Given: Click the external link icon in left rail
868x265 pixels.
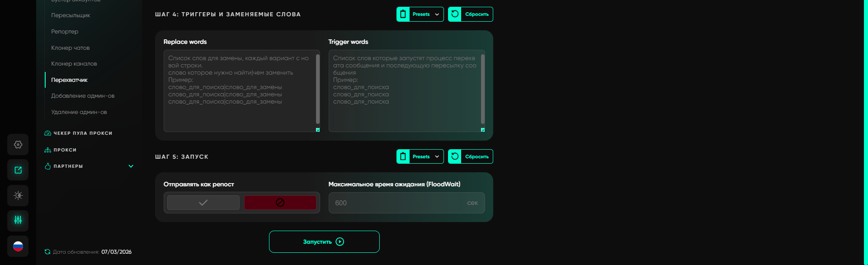Looking at the screenshot, I should coord(18,170).
